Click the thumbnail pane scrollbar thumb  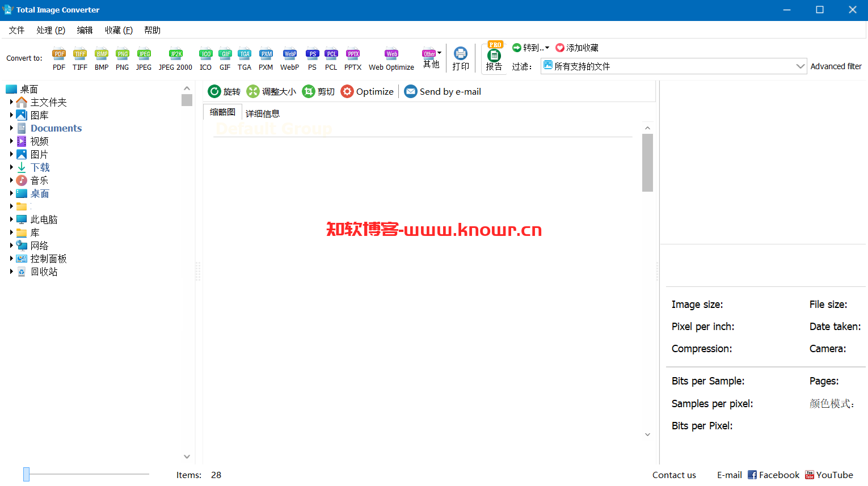click(647, 163)
